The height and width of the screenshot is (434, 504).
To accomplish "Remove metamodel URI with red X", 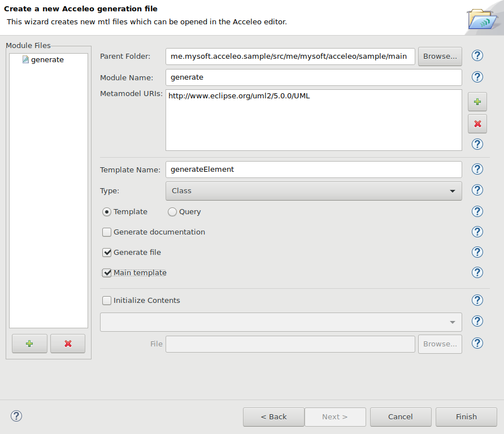I will tap(477, 124).
